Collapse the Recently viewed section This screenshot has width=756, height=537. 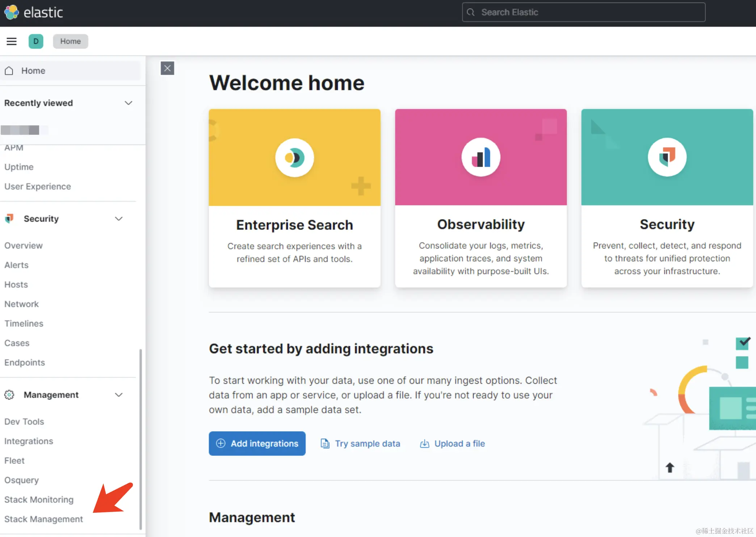click(x=129, y=103)
